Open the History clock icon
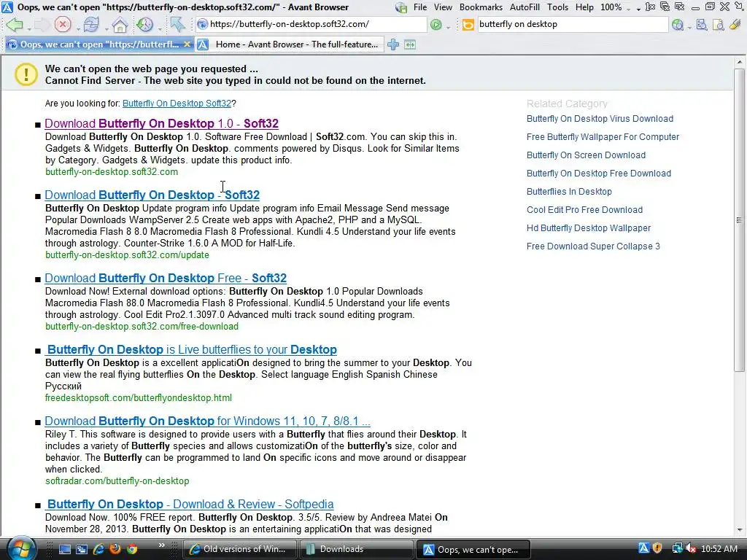This screenshot has width=747, height=560. pyautogui.click(x=145, y=24)
